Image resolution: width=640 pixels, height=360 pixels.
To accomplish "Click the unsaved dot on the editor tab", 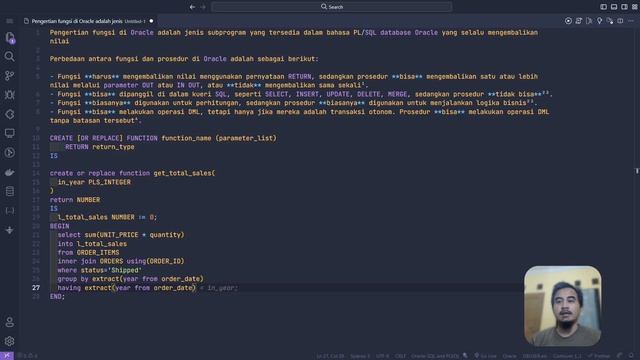I will point(151,21).
